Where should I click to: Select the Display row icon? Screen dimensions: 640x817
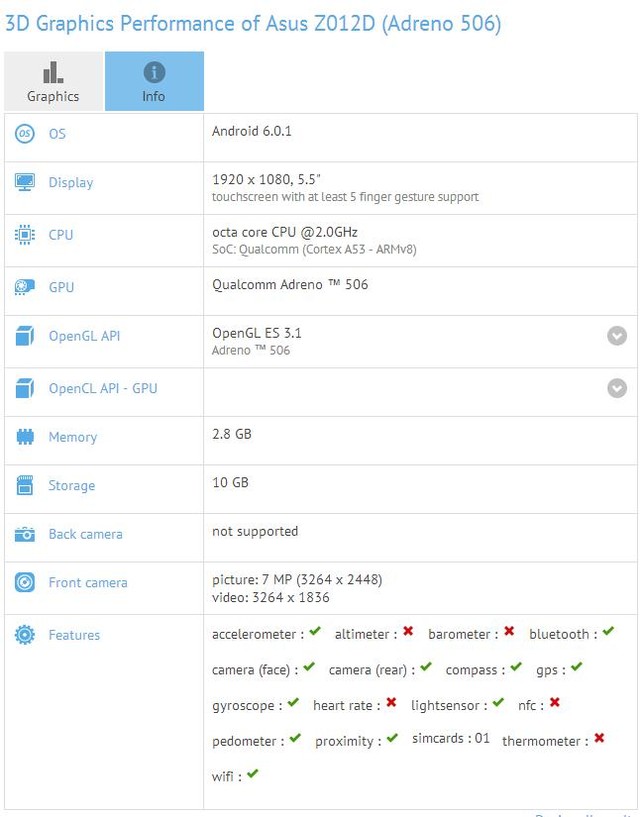tap(25, 182)
